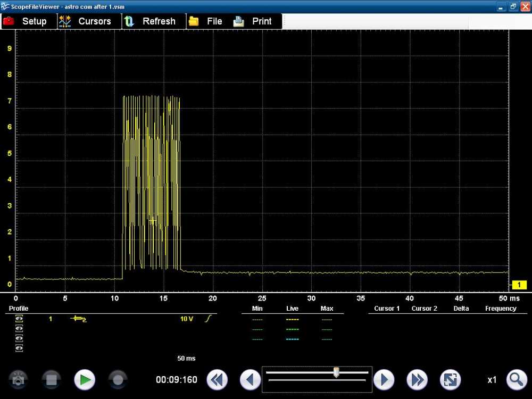Click the expand view arrows icon
Viewport: 532px width, 399px height.
(450, 380)
